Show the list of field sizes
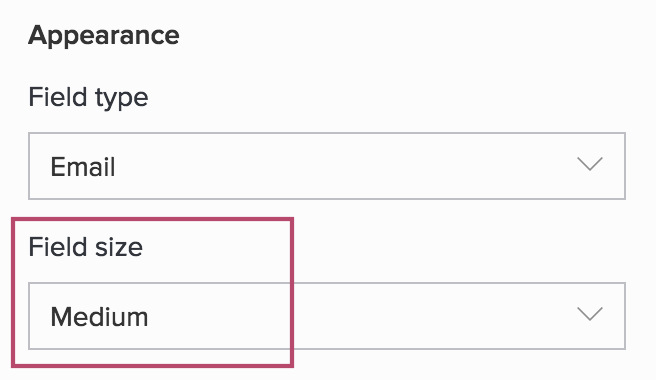This screenshot has height=380, width=656. tap(327, 316)
